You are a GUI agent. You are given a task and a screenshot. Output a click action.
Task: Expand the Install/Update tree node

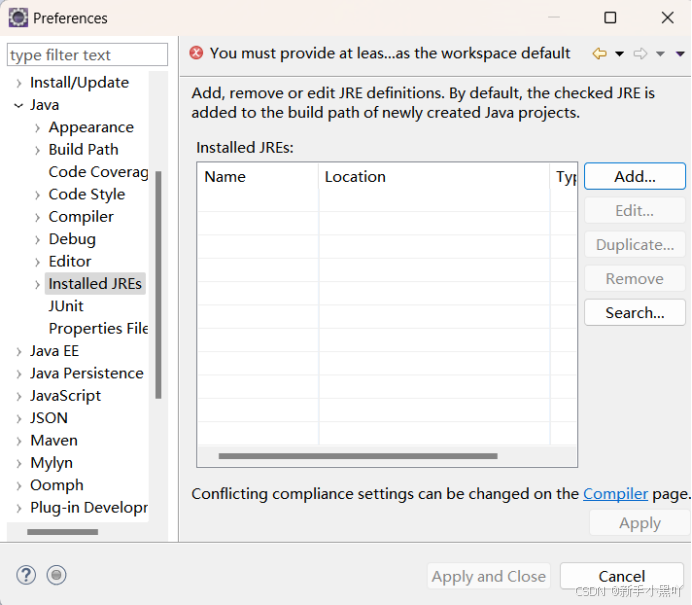[x=19, y=83]
